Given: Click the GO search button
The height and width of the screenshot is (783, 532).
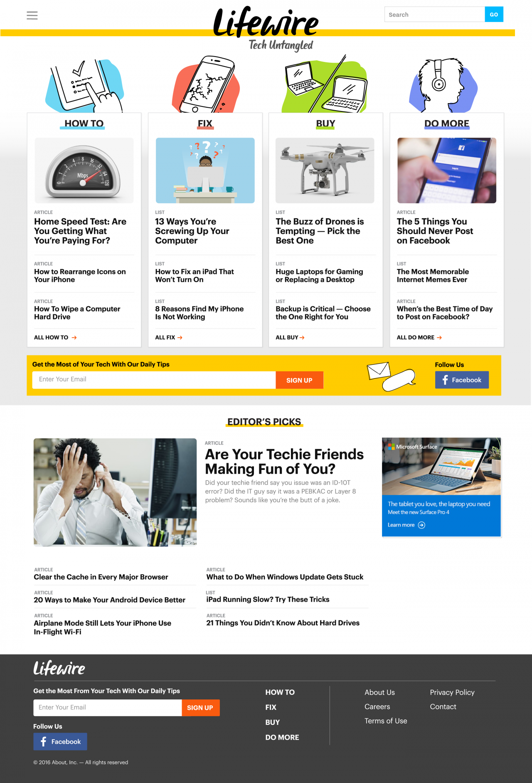Looking at the screenshot, I should pyautogui.click(x=494, y=15).
